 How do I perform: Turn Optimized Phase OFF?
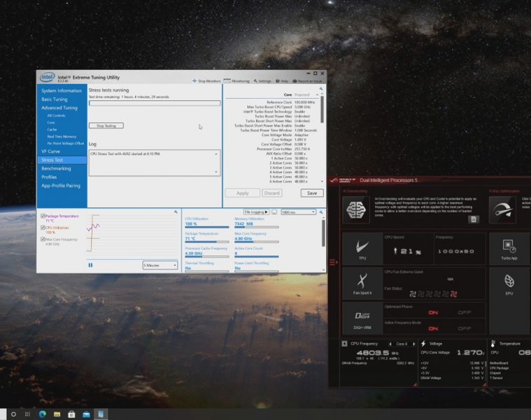(x=465, y=312)
